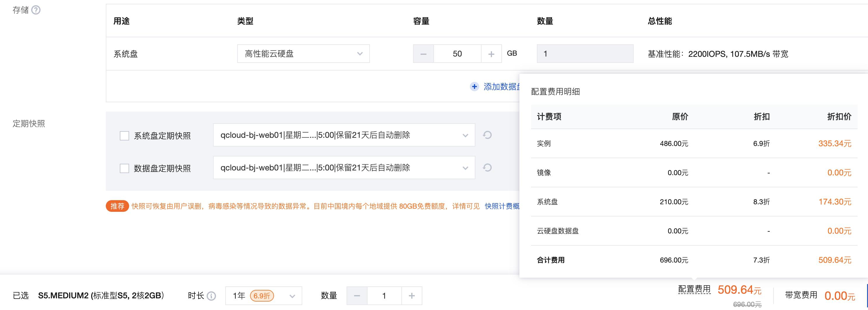Expand the 数据盘 snapshot policy dropdown
868x310 pixels.
[344, 168]
